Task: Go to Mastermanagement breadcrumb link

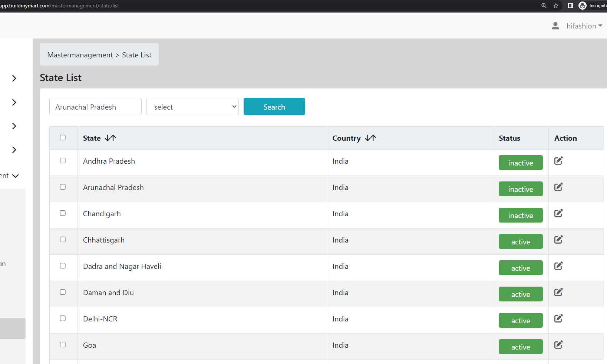Action: click(80, 55)
